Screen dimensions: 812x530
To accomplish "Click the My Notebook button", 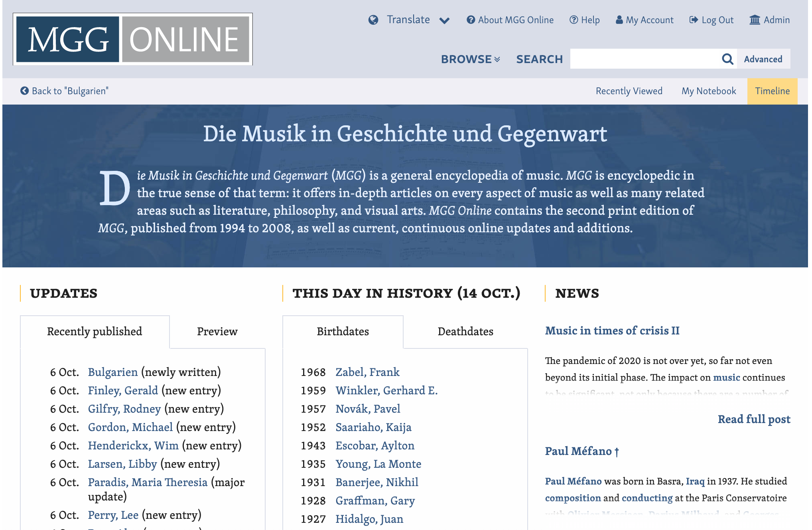I will click(708, 91).
